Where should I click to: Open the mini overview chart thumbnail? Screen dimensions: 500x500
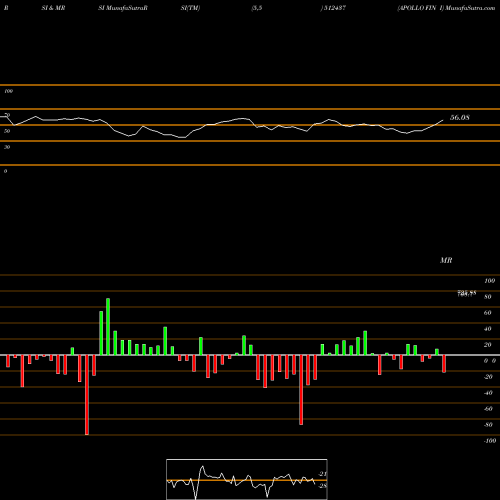point(247,479)
